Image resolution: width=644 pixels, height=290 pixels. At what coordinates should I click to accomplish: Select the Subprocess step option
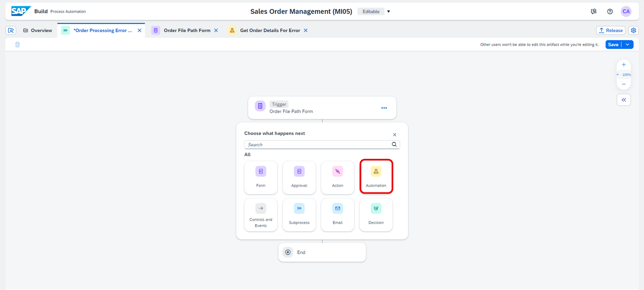point(299,215)
